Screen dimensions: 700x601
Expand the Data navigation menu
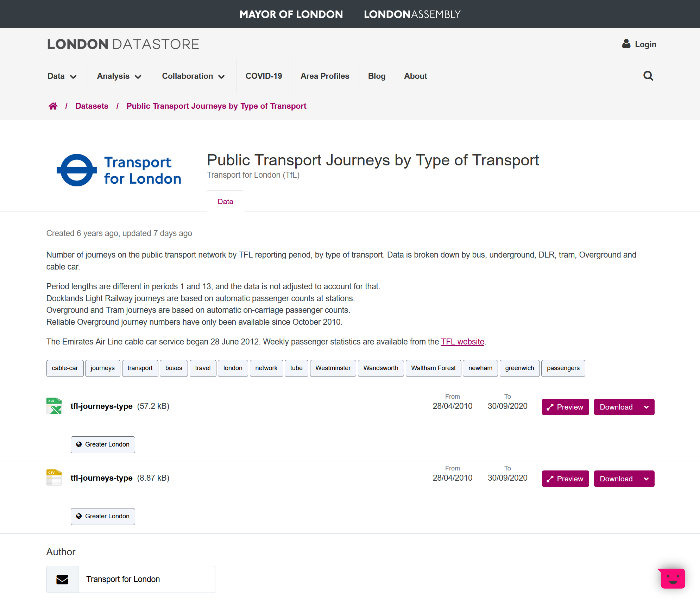pos(62,76)
